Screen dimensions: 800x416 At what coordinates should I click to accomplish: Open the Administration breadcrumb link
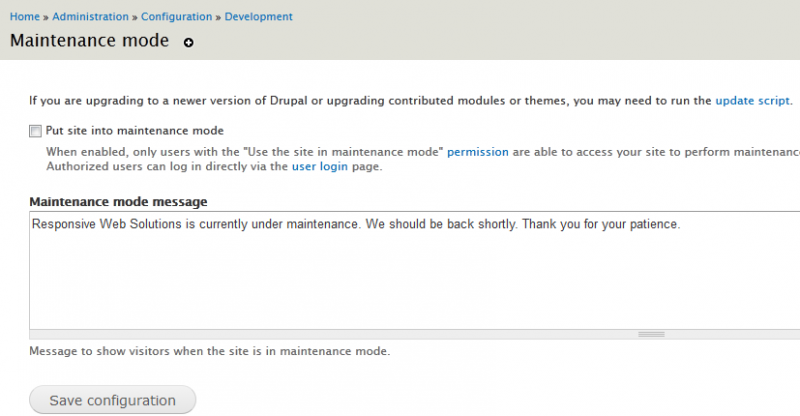click(x=90, y=16)
